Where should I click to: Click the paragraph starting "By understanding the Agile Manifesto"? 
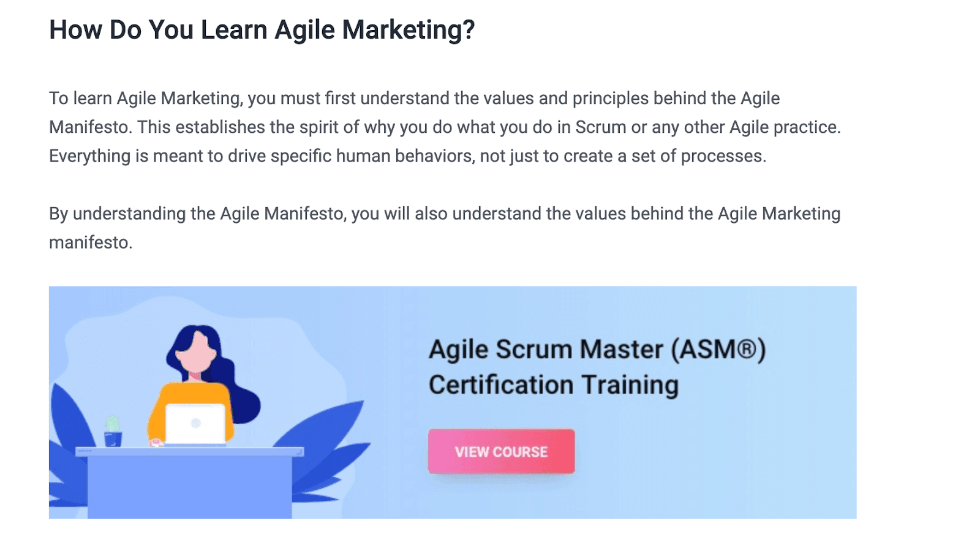pyautogui.click(x=444, y=214)
